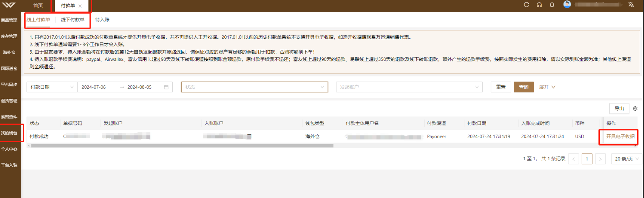The image size is (644, 198).
Task: Click the 海外仓 wallet type cell
Action: [312, 137]
